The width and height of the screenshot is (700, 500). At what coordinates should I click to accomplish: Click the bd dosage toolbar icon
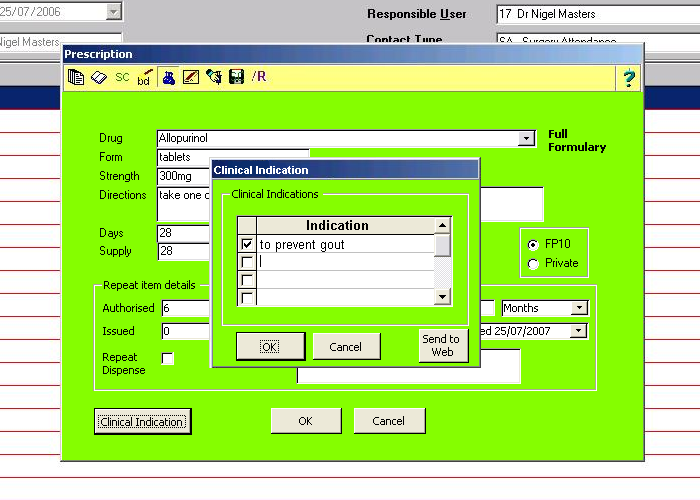145,77
